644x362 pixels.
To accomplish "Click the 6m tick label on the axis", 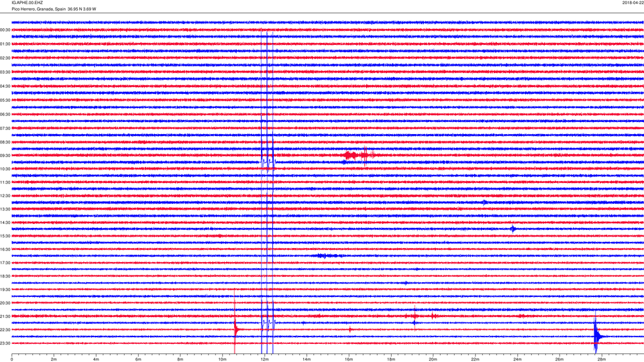I will 138,359.
